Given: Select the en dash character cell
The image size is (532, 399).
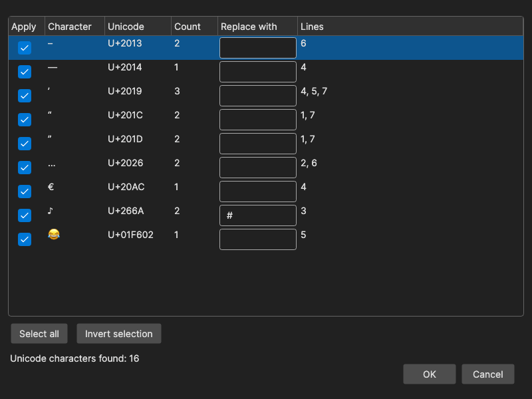Looking at the screenshot, I should [x=51, y=43].
